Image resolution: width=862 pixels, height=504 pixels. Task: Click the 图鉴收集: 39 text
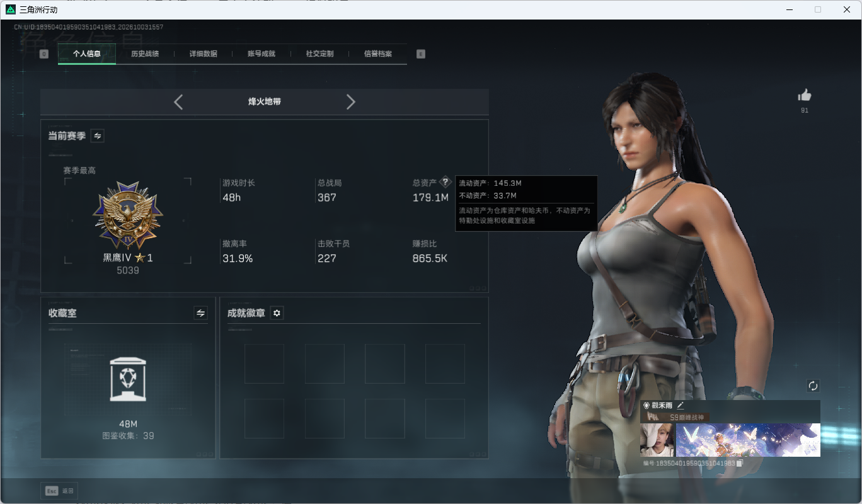click(x=128, y=436)
